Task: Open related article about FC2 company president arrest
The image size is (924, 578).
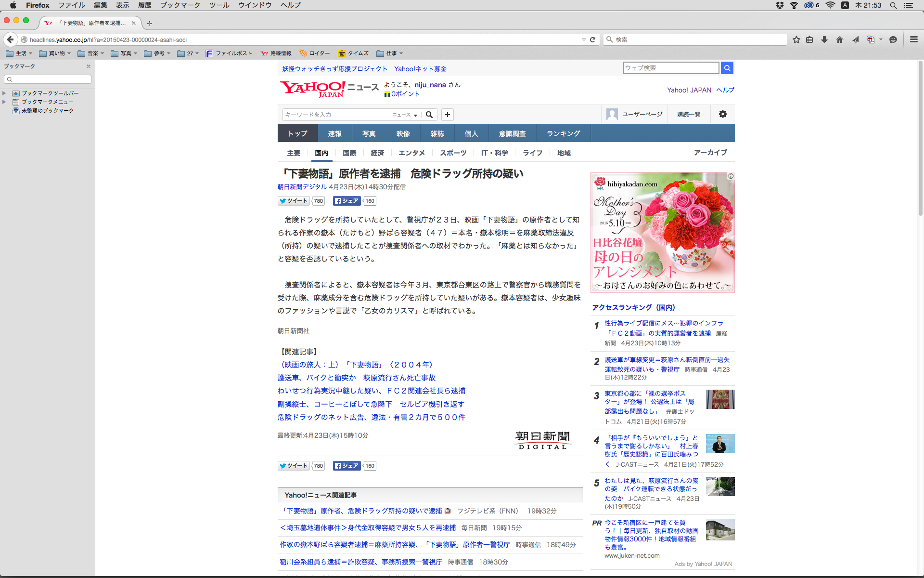Action: [371, 391]
